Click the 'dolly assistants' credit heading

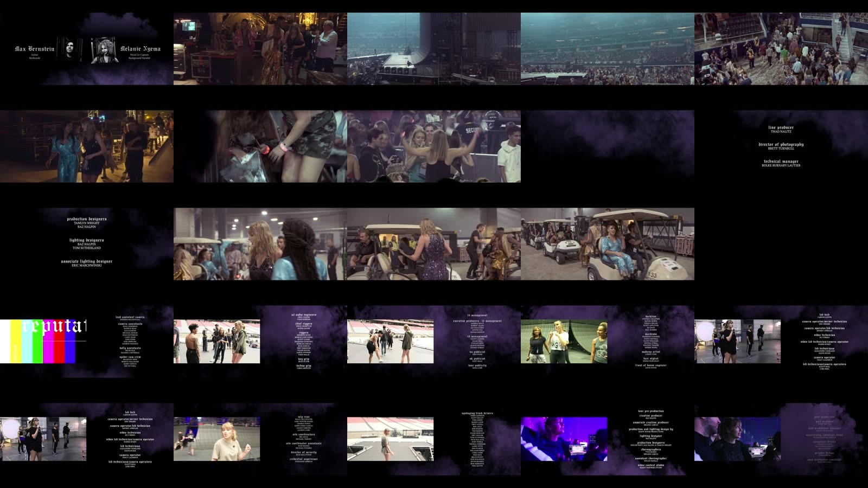point(130,348)
